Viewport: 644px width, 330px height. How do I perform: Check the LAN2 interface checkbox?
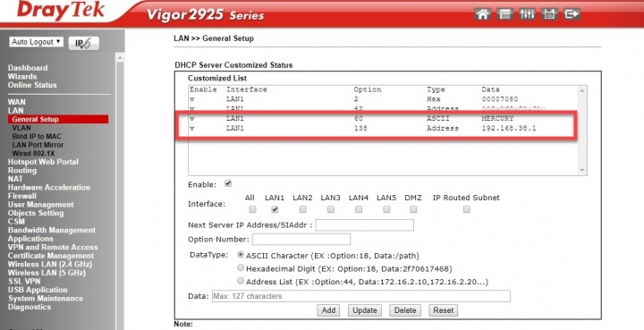coord(302,209)
